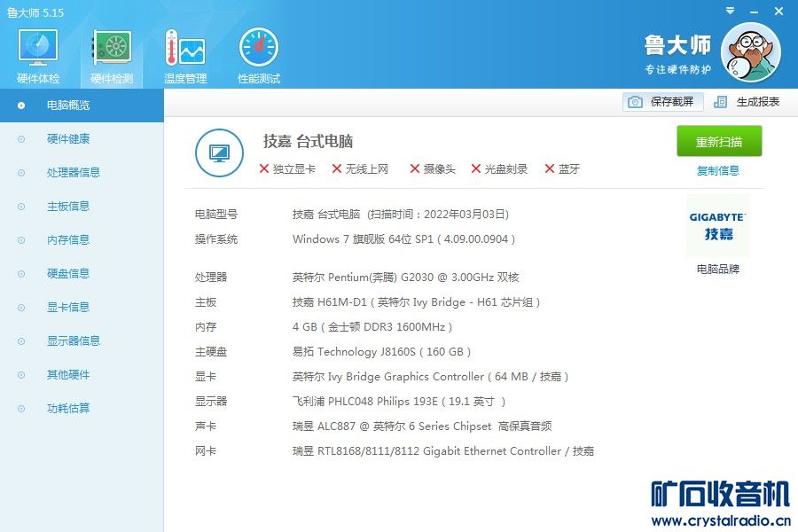Click the 操作系统 row label
798x532 pixels.
[216, 239]
